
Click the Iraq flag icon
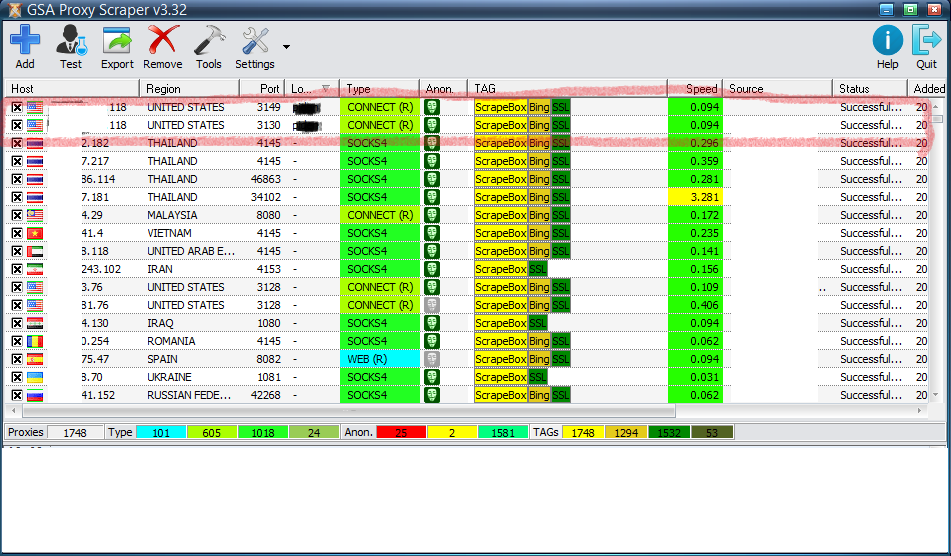[x=35, y=323]
